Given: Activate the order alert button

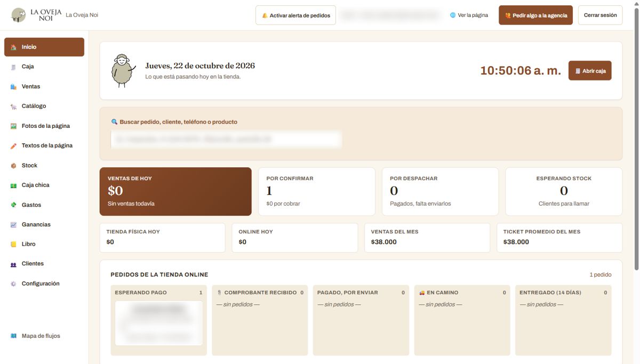Looking at the screenshot, I should pos(295,15).
